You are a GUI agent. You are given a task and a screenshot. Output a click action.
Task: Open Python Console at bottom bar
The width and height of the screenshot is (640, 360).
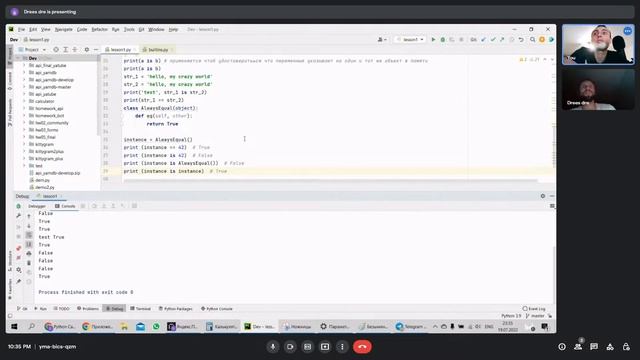point(216,309)
